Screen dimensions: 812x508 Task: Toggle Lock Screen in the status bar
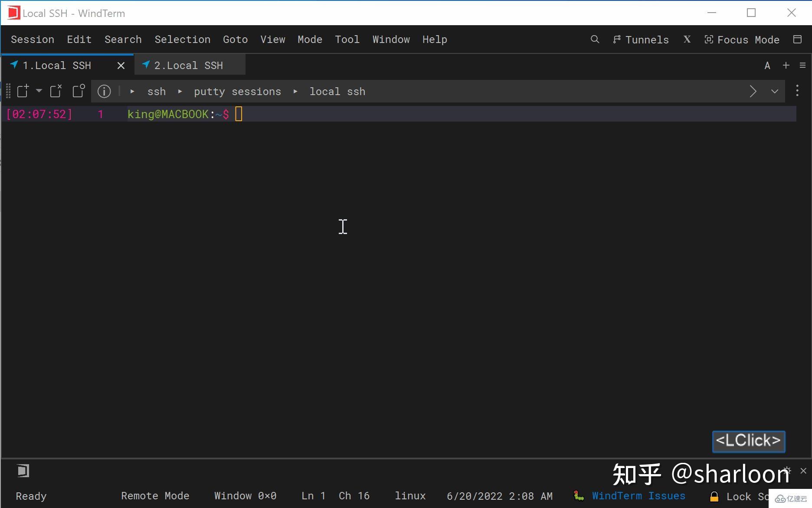point(738,496)
